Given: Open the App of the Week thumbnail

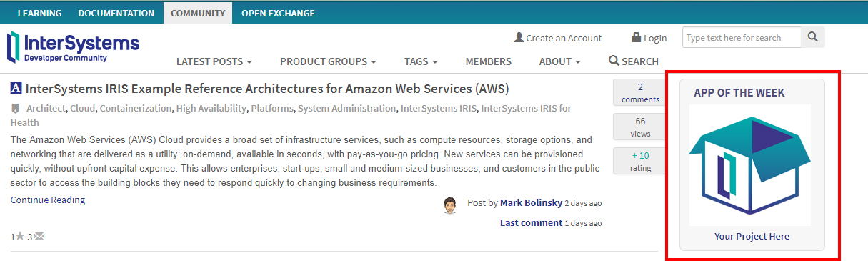Looking at the screenshot, I should [750, 165].
